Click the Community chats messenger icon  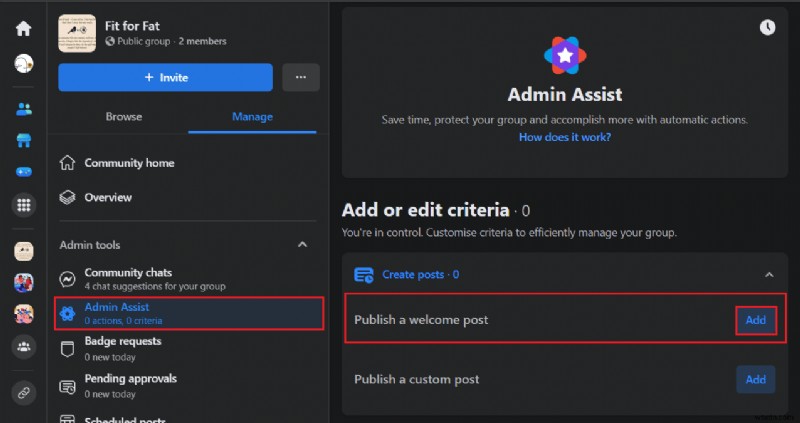[x=67, y=279]
